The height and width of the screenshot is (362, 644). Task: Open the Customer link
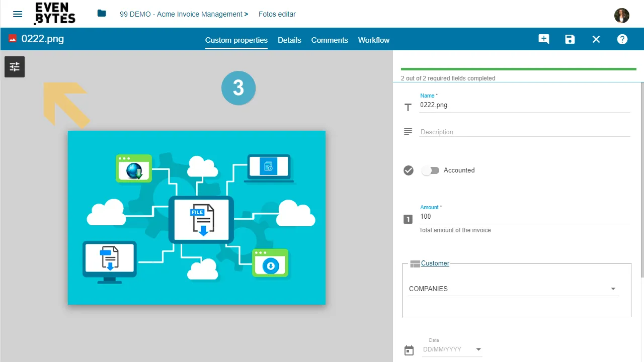pyautogui.click(x=435, y=263)
